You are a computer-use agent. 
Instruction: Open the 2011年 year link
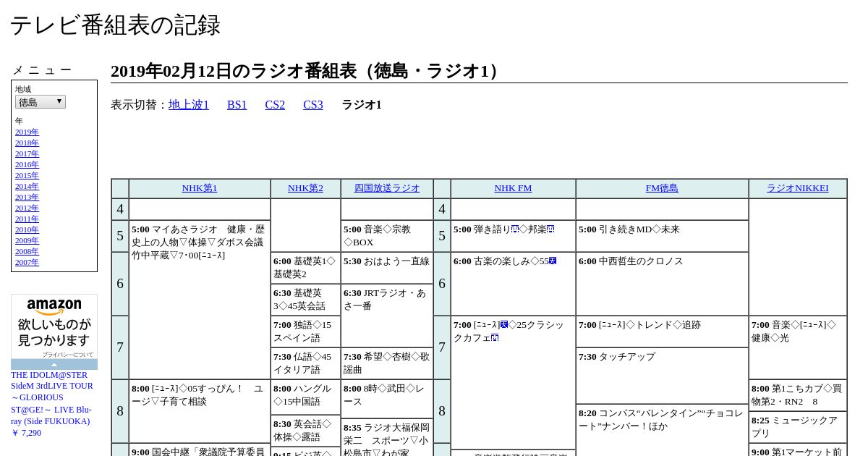coord(27,219)
